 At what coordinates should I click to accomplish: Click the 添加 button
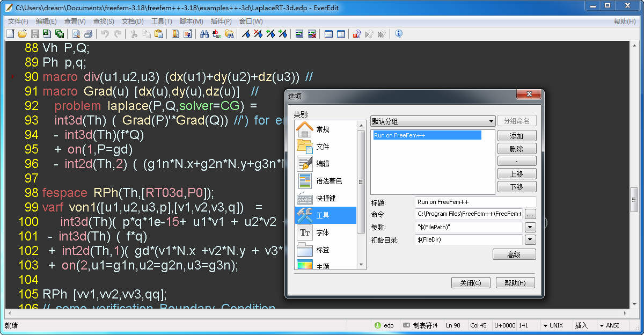tap(516, 136)
